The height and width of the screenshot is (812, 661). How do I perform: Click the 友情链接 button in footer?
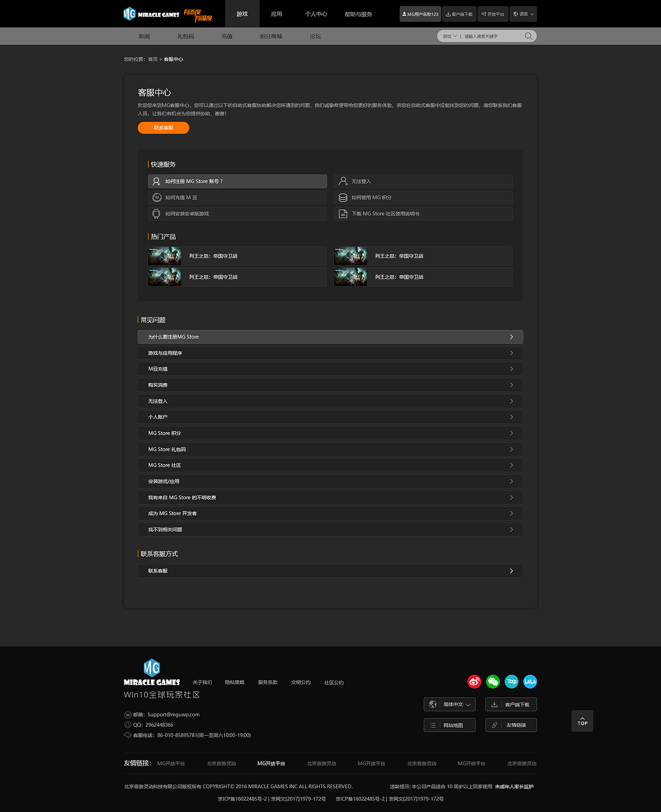[x=511, y=725]
